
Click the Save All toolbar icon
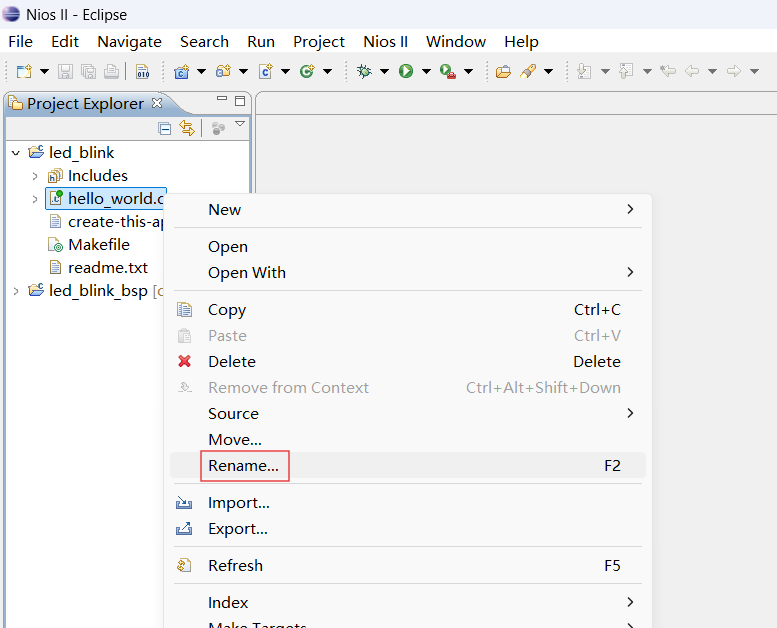pyautogui.click(x=88, y=71)
